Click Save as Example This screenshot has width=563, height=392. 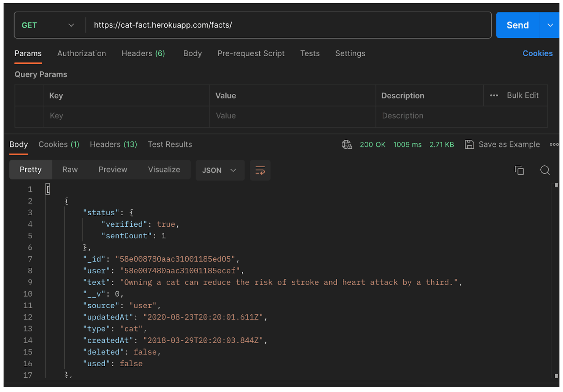tap(509, 144)
